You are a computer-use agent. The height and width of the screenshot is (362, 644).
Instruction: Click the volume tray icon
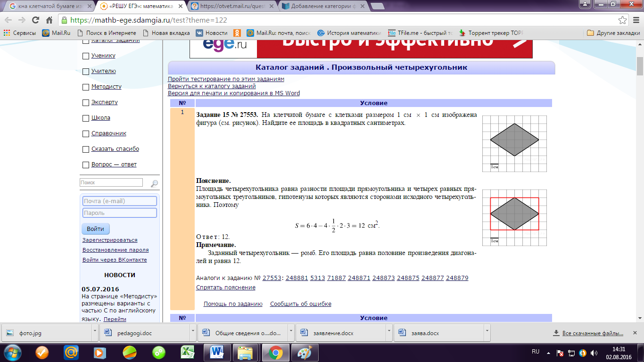click(x=594, y=352)
